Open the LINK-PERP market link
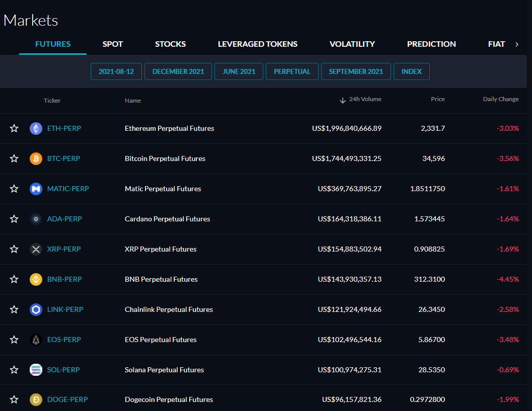This screenshot has width=532, height=411. pos(65,309)
